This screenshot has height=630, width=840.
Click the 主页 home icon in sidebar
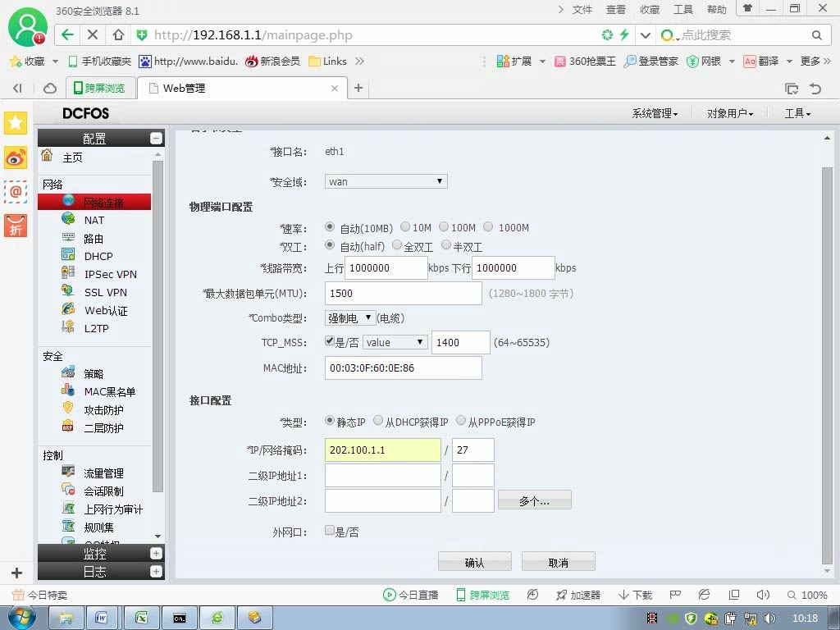(x=47, y=156)
